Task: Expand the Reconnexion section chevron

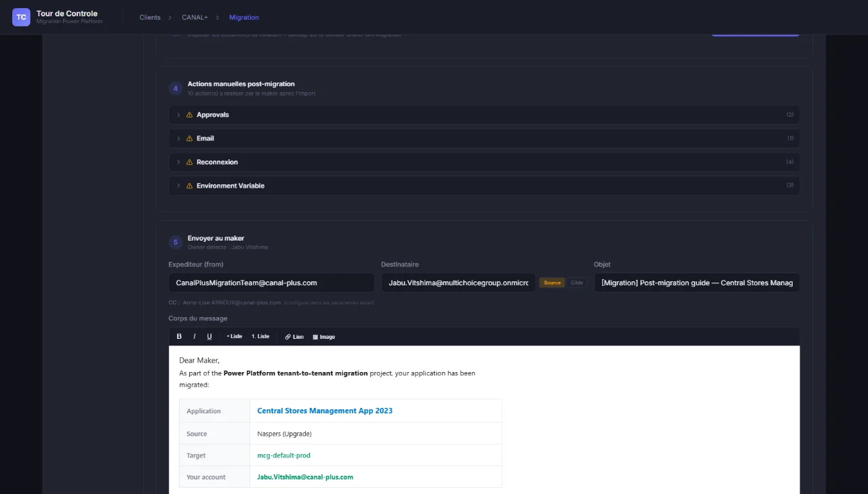Action: 179,162
